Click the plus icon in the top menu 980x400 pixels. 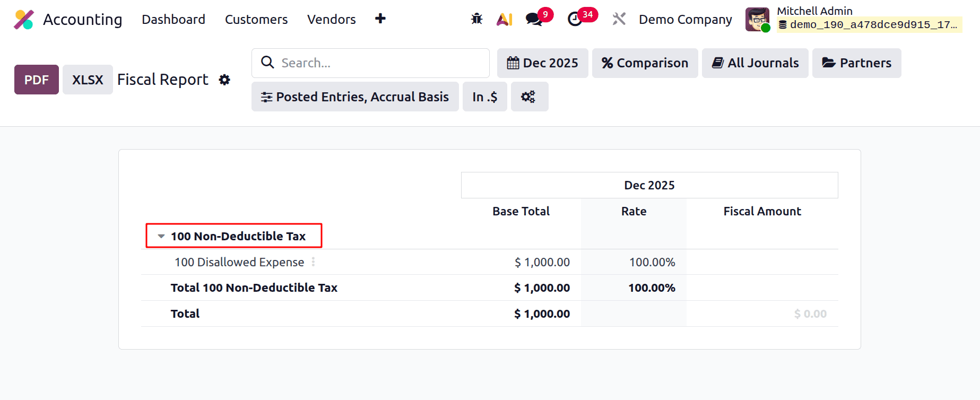[380, 19]
